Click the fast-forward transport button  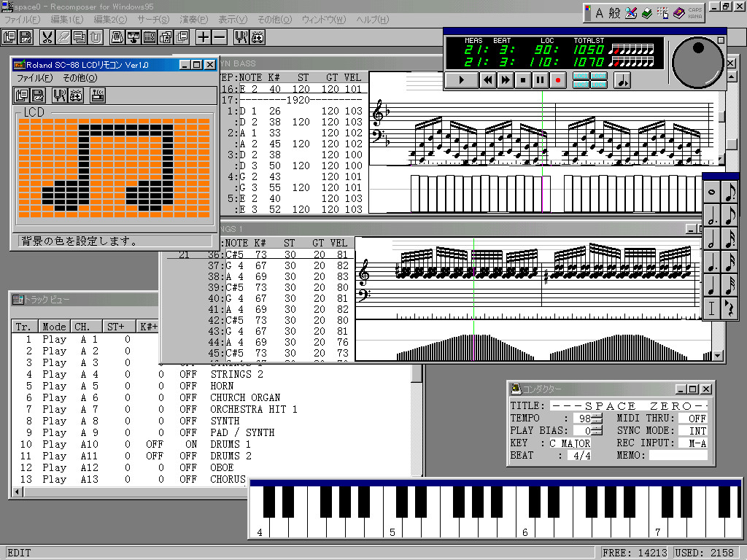(505, 80)
